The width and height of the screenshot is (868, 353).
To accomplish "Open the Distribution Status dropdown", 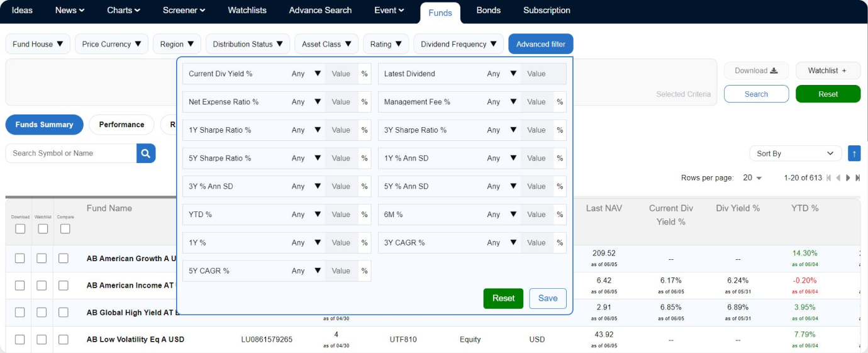I will (x=248, y=44).
